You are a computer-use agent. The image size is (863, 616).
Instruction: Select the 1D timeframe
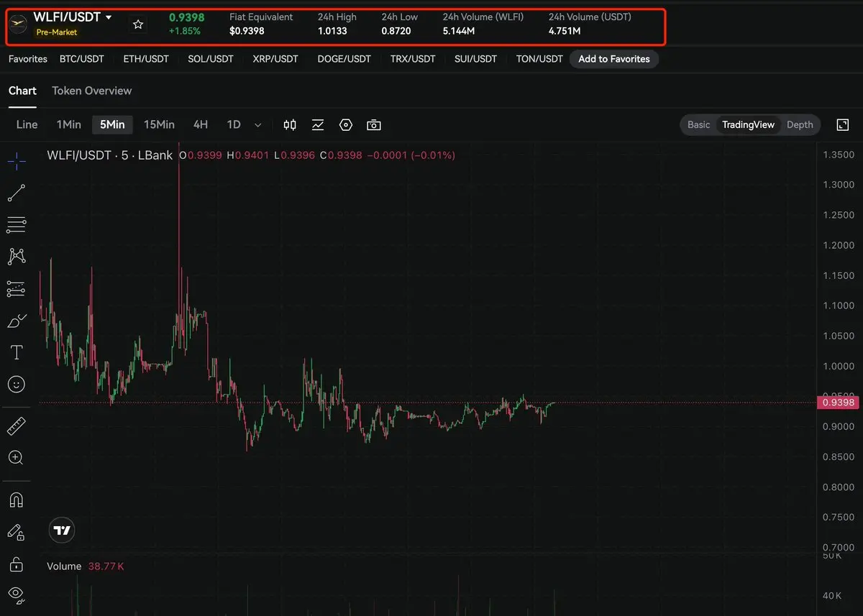click(x=234, y=124)
